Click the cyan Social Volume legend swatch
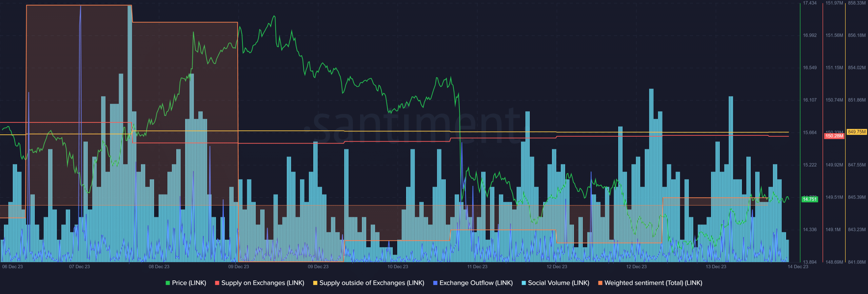 (x=524, y=283)
